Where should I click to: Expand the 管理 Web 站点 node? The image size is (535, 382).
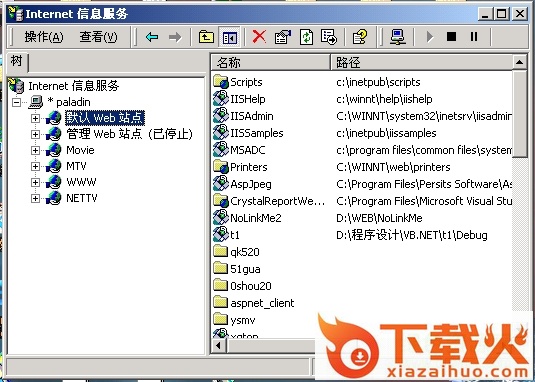(35, 134)
